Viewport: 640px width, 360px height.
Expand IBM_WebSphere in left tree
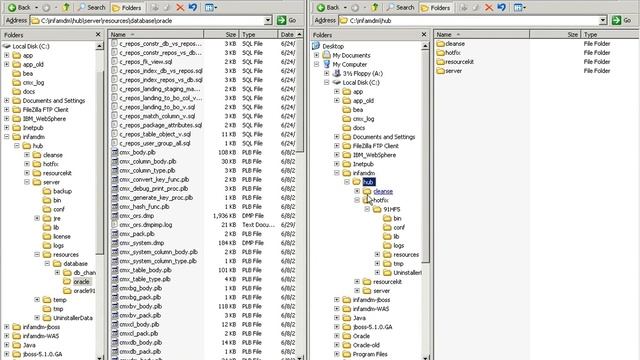click(x=7, y=119)
